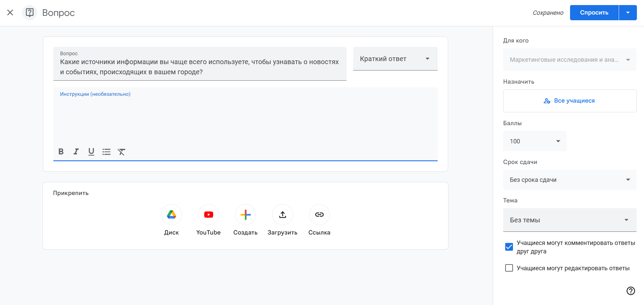
Task: Click the Underline formatting icon
Action: pos(91,151)
